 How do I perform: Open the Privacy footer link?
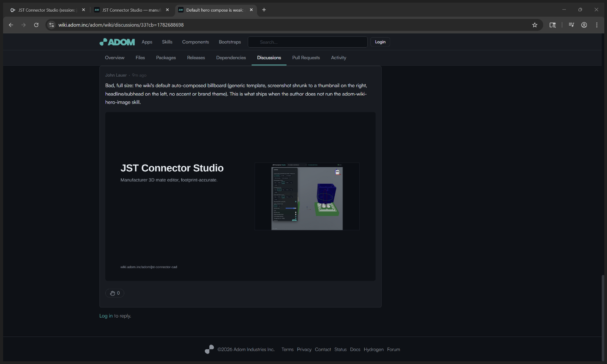[304, 349]
